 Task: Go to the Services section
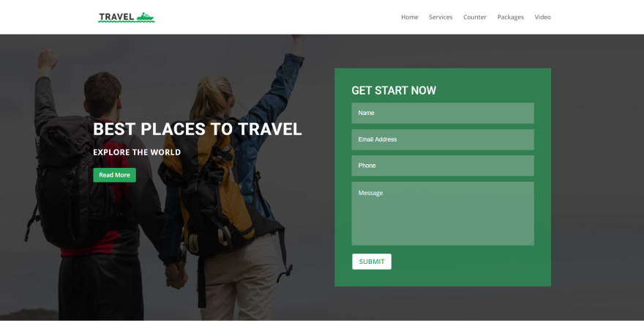[441, 17]
